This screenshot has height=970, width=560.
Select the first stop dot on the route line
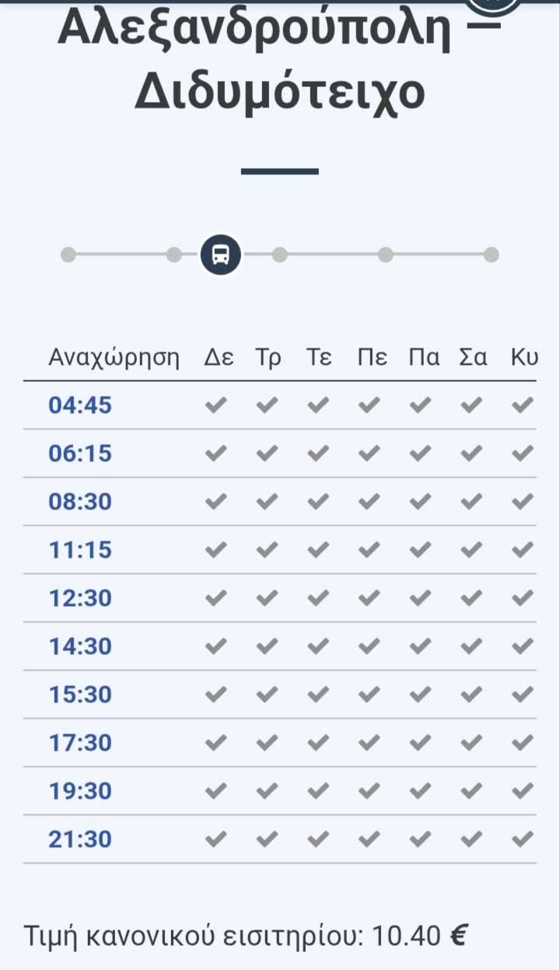coord(68,254)
